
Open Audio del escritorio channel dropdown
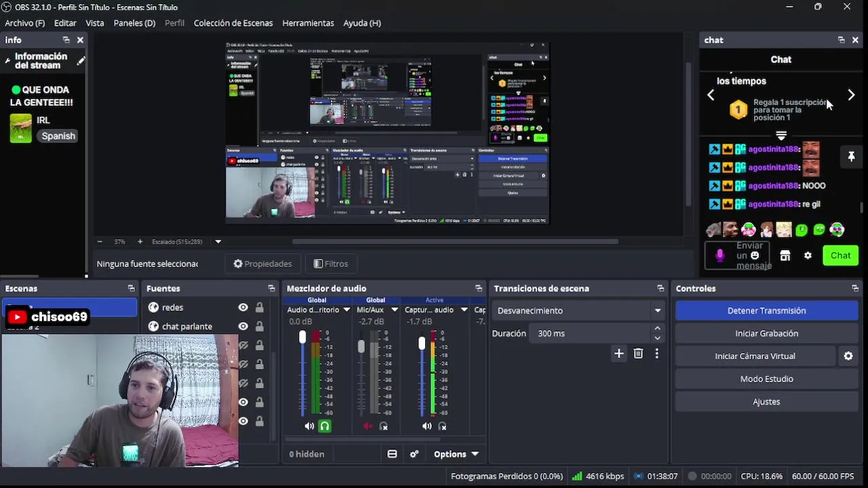[347, 310]
